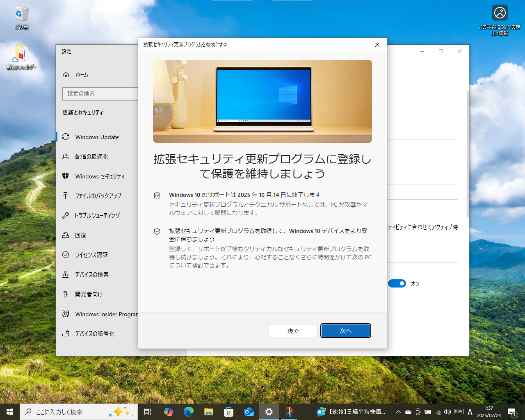Expand hidden icons in the system tray
Screen dimensions: 525x420
(397, 412)
